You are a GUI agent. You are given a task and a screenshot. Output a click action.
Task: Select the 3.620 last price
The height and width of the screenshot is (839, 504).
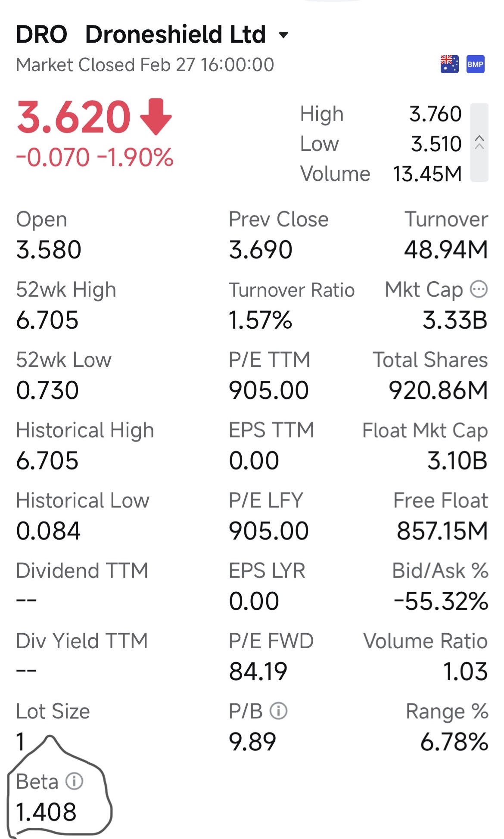(73, 117)
